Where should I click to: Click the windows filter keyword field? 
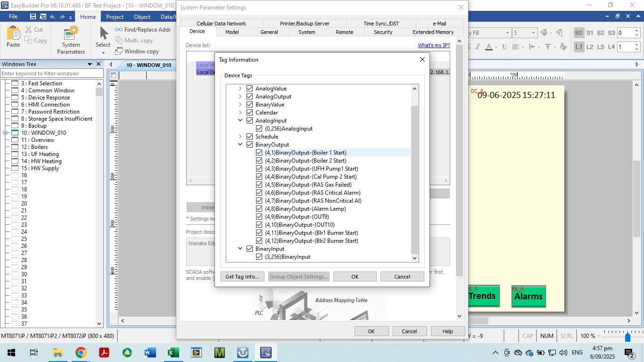pyautogui.click(x=52, y=74)
